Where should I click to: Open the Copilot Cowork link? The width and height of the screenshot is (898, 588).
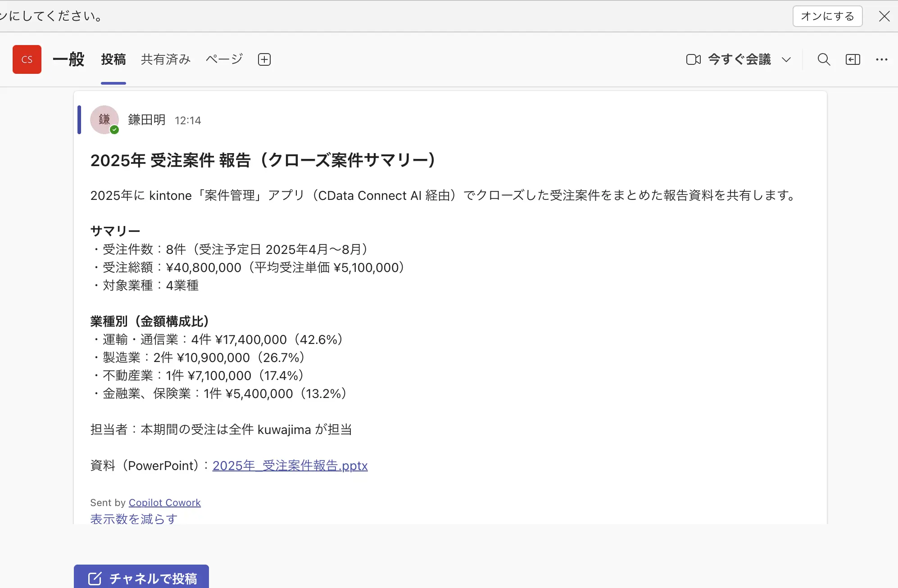165,502
